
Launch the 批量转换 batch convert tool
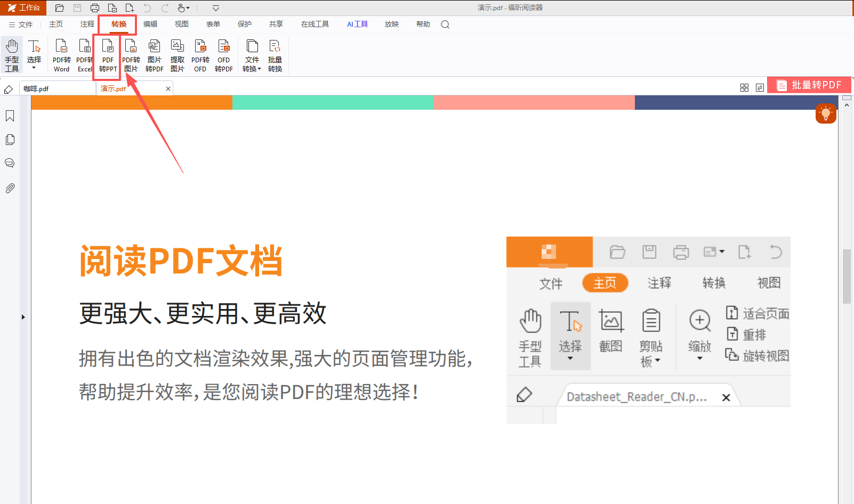click(x=275, y=55)
